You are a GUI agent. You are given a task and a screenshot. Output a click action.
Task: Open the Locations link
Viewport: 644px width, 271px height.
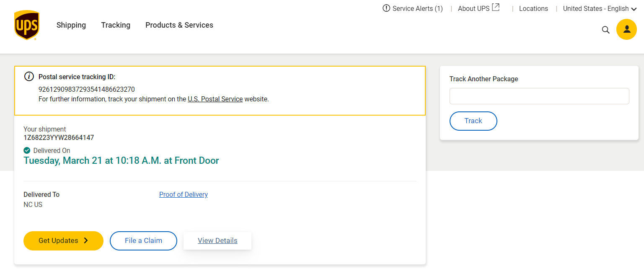(533, 9)
